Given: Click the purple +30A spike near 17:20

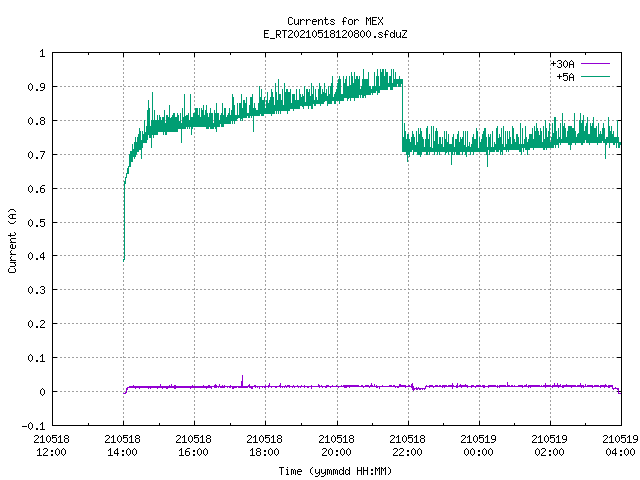Looking at the screenshot, I should 242,381.
